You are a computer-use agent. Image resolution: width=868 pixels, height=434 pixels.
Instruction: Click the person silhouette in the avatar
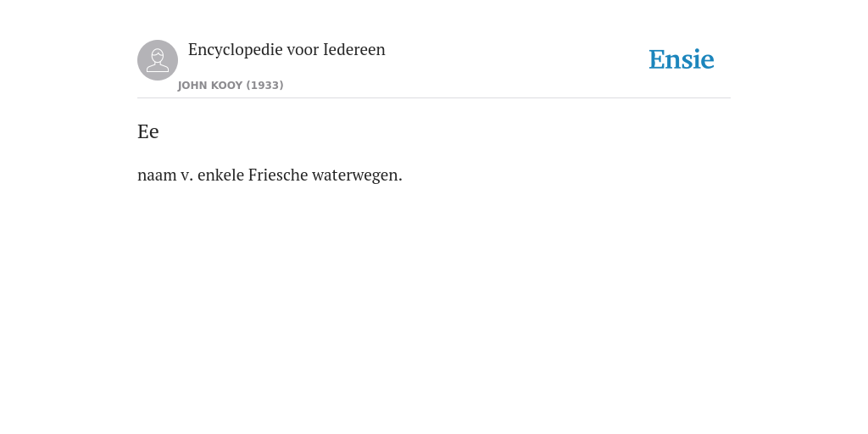point(158,60)
